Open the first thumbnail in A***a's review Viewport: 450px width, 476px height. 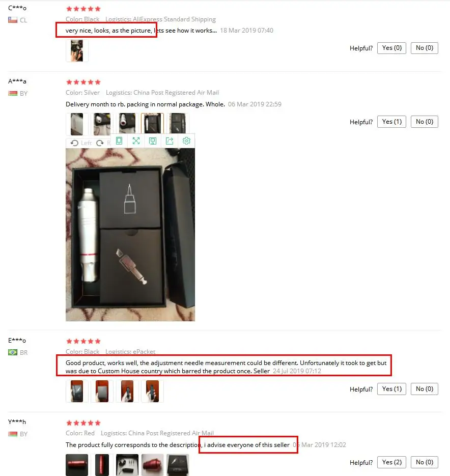[77, 124]
